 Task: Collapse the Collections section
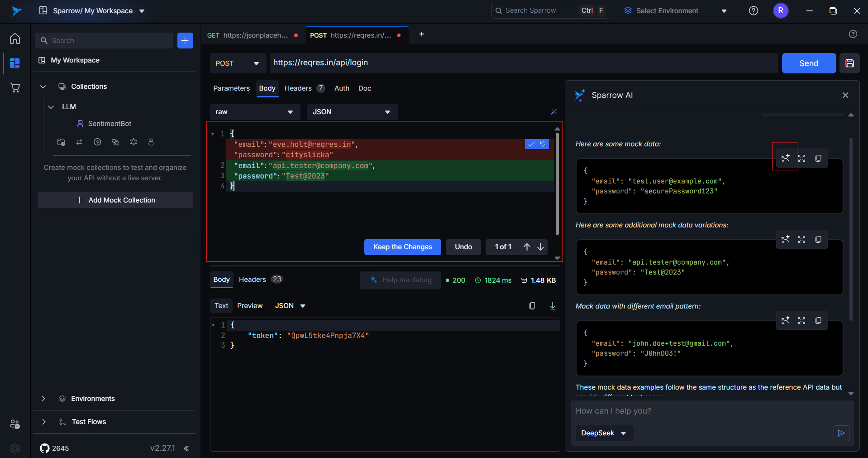43,87
